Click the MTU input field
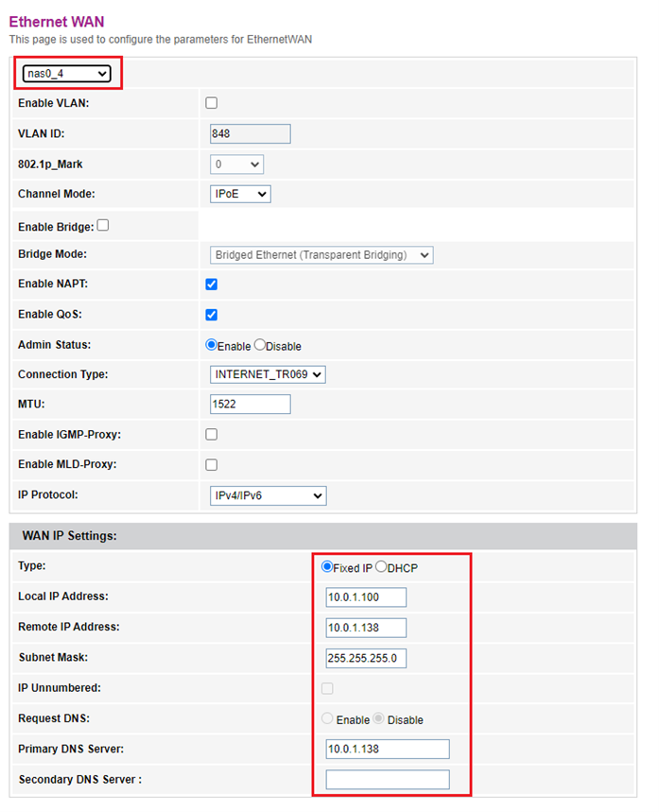The image size is (659, 812). click(x=250, y=405)
